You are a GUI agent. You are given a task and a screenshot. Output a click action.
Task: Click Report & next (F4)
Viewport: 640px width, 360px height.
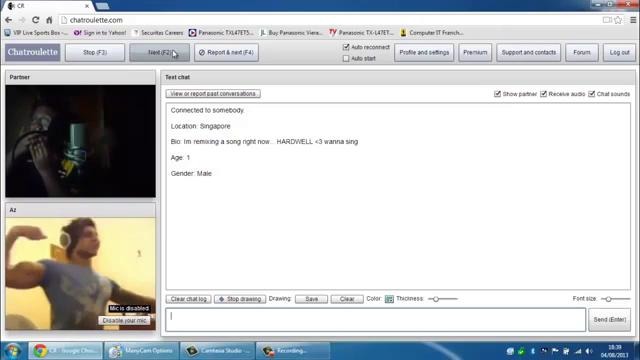click(227, 53)
